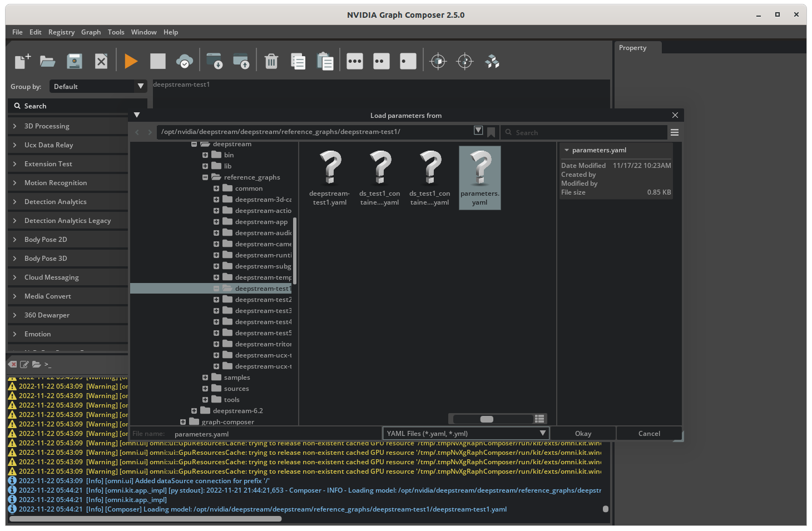The width and height of the screenshot is (812, 531).
Task: Open a graph using the folder toolbar icon
Action: click(x=48, y=61)
